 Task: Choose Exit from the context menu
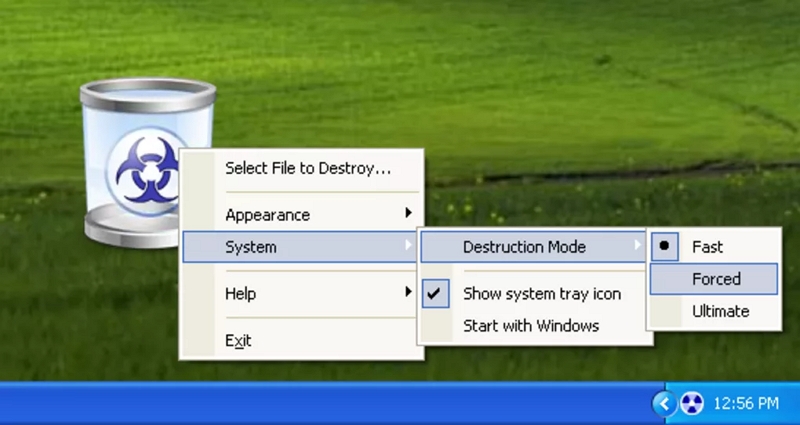tap(302, 340)
